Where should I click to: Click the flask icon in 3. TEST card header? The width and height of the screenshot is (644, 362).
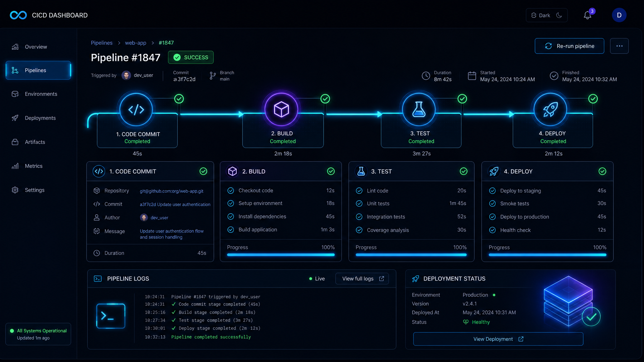click(x=361, y=171)
